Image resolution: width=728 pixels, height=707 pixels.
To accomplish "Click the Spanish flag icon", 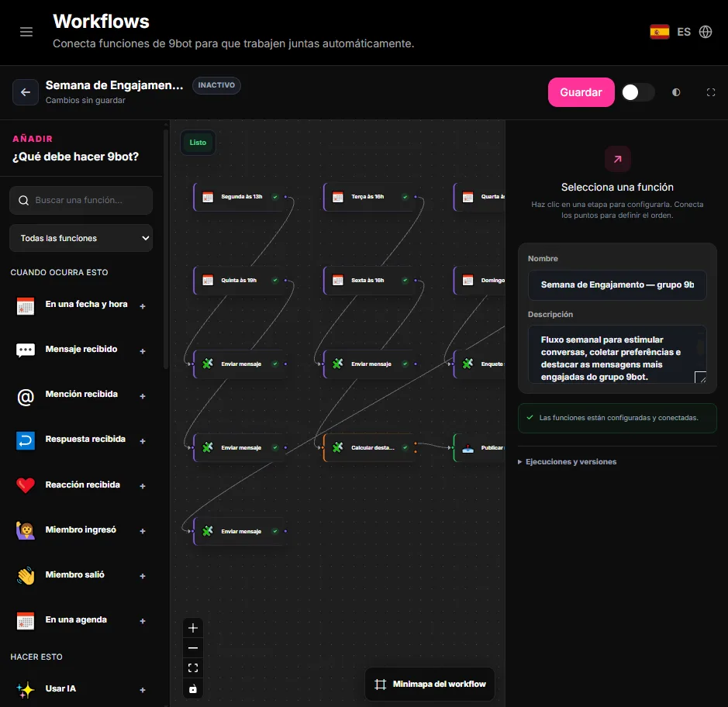I will (659, 32).
